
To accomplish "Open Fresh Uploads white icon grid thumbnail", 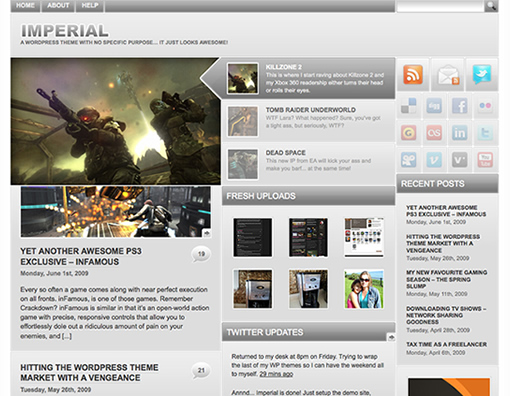I will point(364,237).
